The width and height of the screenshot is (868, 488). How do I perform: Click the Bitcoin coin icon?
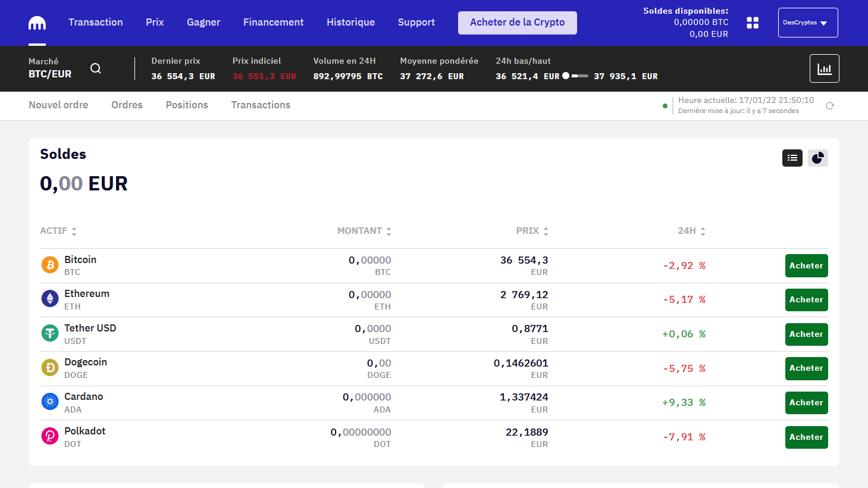[x=50, y=265]
